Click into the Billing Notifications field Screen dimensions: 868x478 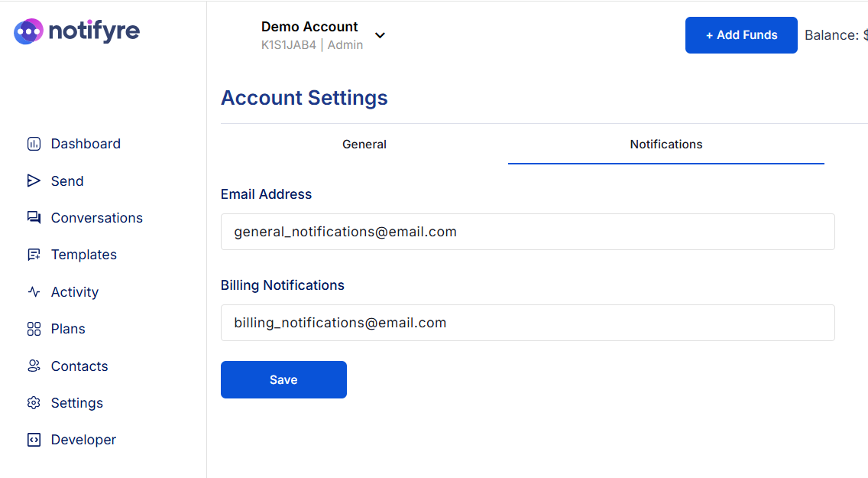527,323
